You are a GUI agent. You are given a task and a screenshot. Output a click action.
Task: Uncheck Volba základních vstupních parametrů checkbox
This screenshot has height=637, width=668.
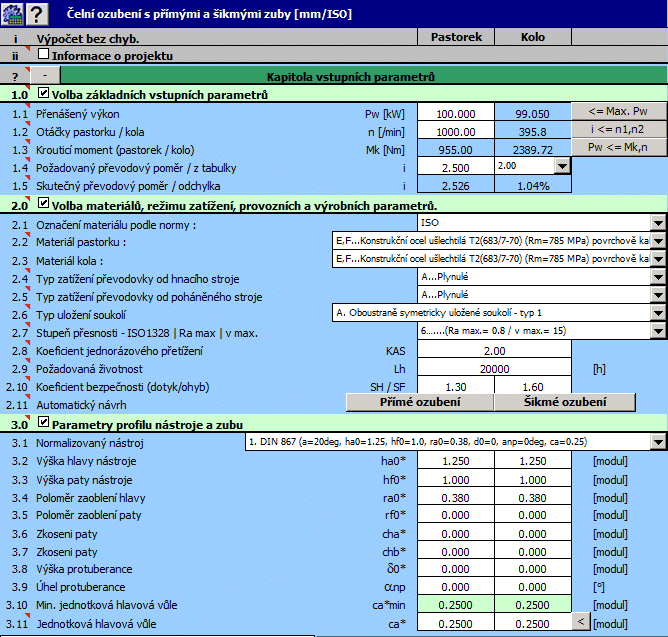pos(43,93)
